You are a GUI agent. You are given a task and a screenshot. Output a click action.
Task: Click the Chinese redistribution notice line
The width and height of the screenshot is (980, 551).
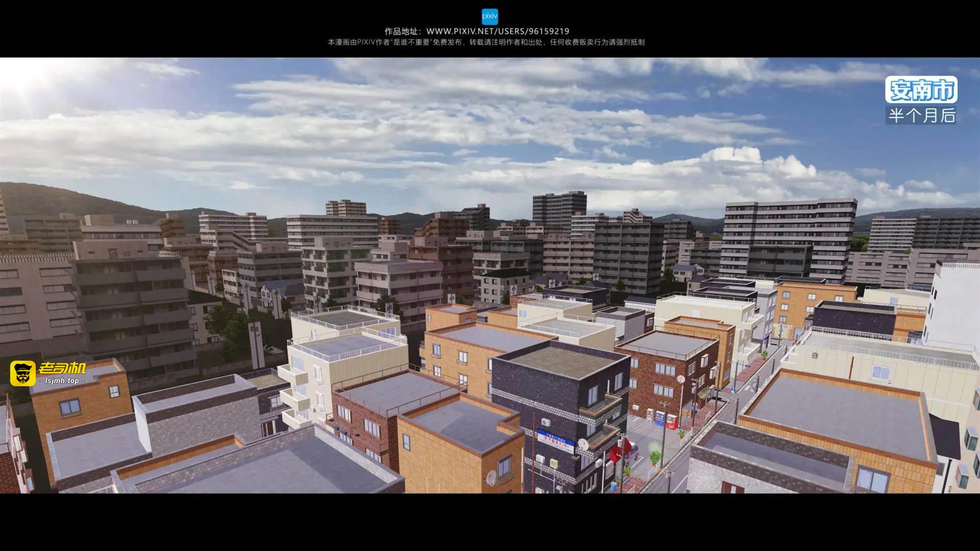tap(486, 42)
